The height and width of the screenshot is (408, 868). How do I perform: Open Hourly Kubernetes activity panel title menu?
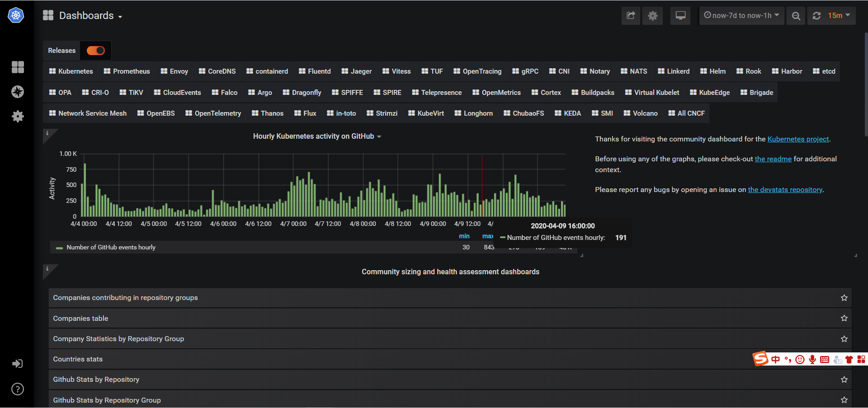click(316, 136)
